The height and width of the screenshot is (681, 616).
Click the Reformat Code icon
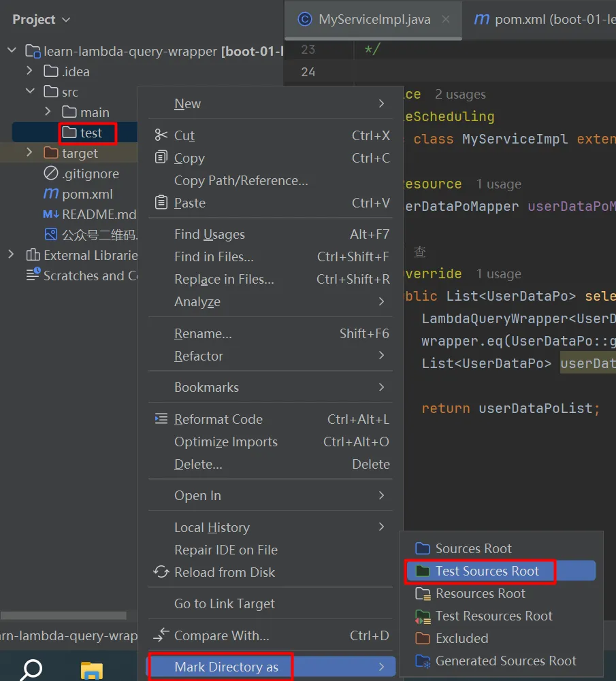pos(161,419)
